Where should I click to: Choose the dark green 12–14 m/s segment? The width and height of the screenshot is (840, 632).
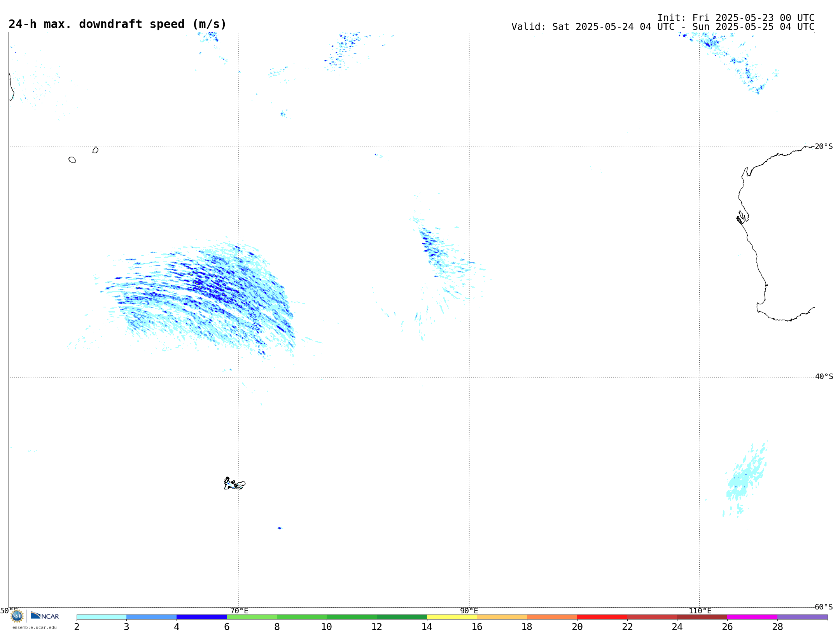pyautogui.click(x=402, y=617)
